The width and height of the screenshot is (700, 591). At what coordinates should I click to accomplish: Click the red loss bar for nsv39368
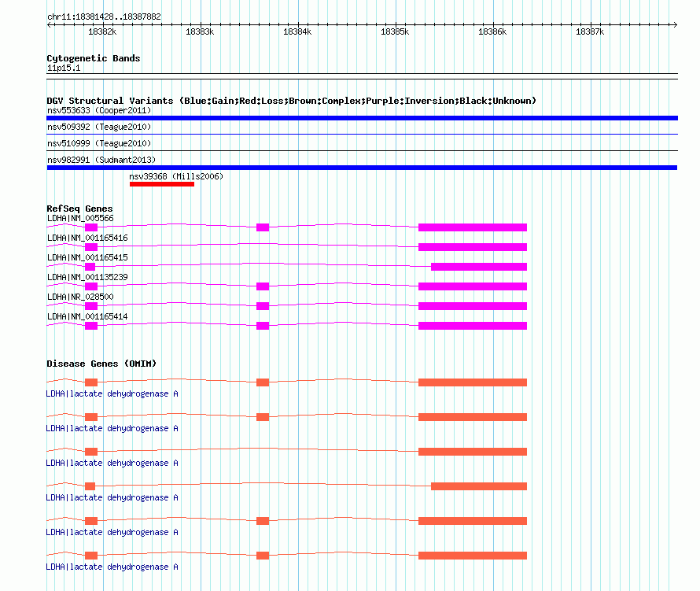162,184
